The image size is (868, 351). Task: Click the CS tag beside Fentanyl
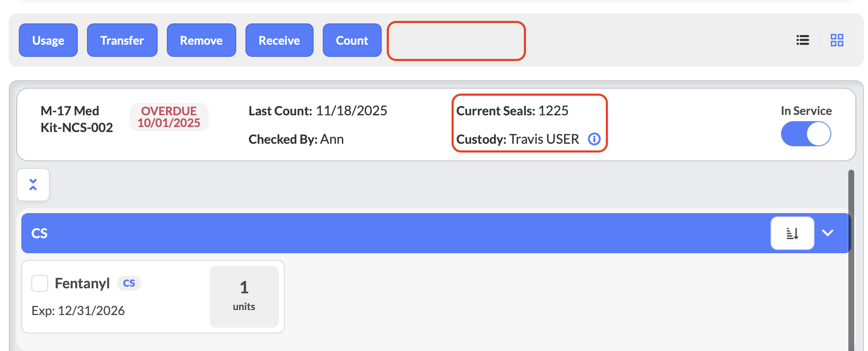(129, 283)
